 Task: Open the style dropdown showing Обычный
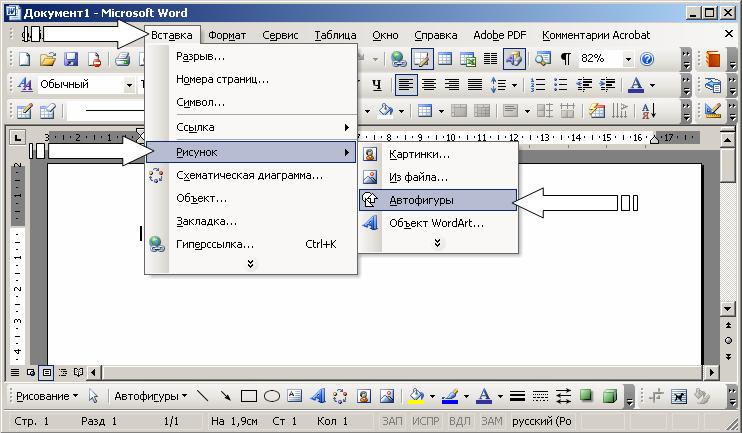coord(130,85)
